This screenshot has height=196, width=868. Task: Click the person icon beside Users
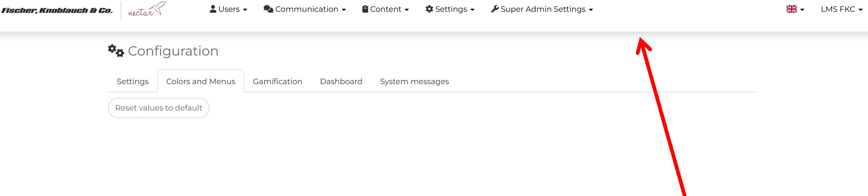pyautogui.click(x=213, y=9)
